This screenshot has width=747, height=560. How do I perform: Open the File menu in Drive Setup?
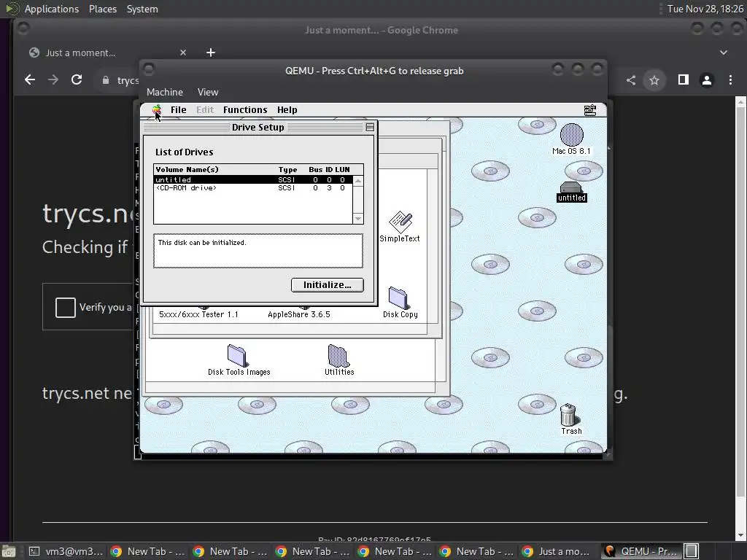tap(179, 110)
